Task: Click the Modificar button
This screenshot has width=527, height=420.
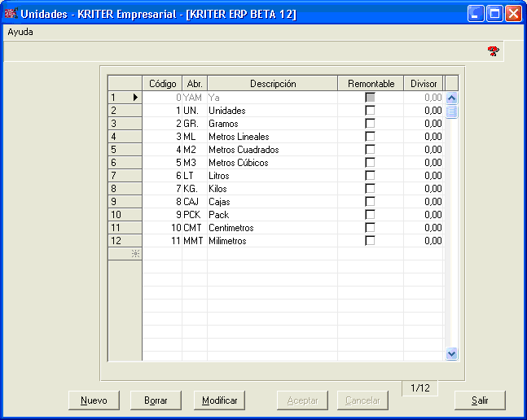Action: click(x=219, y=400)
